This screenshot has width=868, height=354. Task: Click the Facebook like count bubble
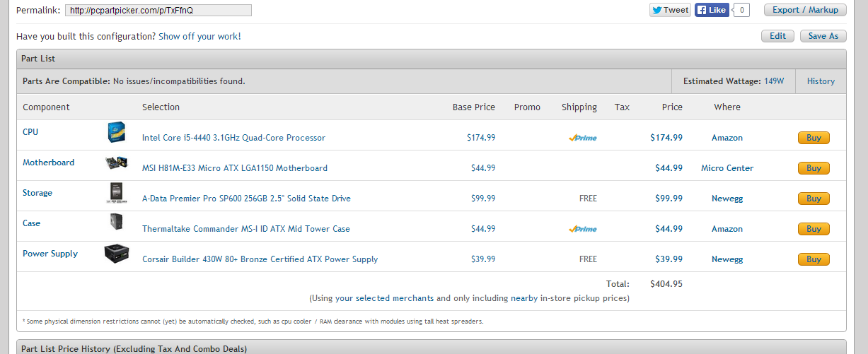point(741,10)
